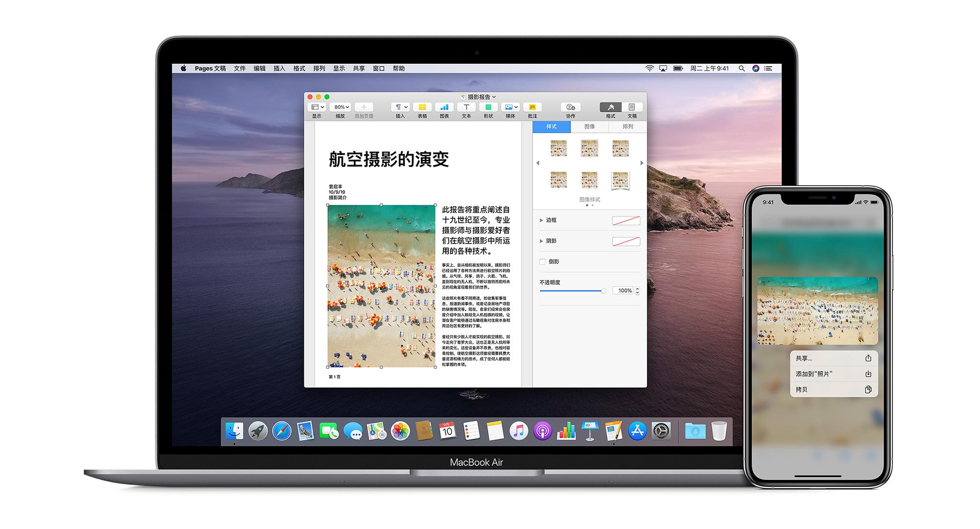Add a comment with 批注 icon
980x529 pixels.
pyautogui.click(x=532, y=107)
